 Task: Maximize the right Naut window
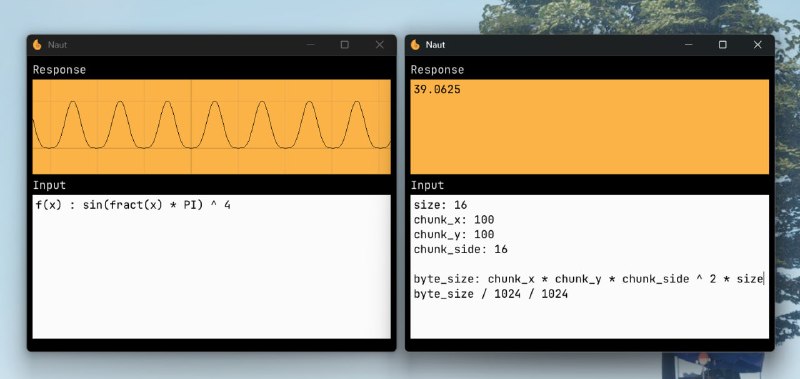(723, 45)
